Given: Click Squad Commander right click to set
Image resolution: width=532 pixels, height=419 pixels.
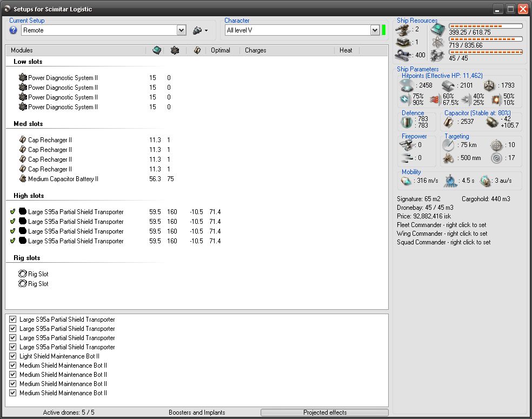Looking at the screenshot, I should pos(444,242).
